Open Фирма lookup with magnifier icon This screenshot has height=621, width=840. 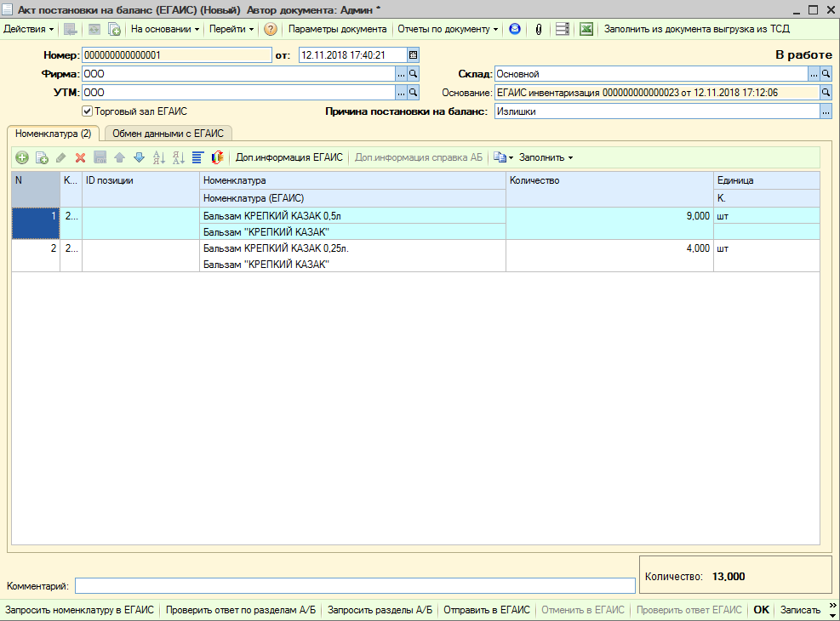click(x=413, y=74)
